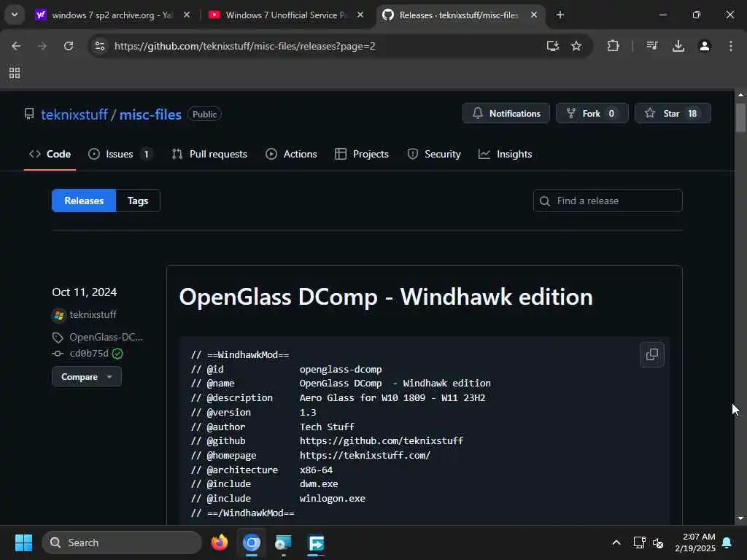Click the Windows taskbar Search box
The image size is (747, 560).
(x=122, y=542)
